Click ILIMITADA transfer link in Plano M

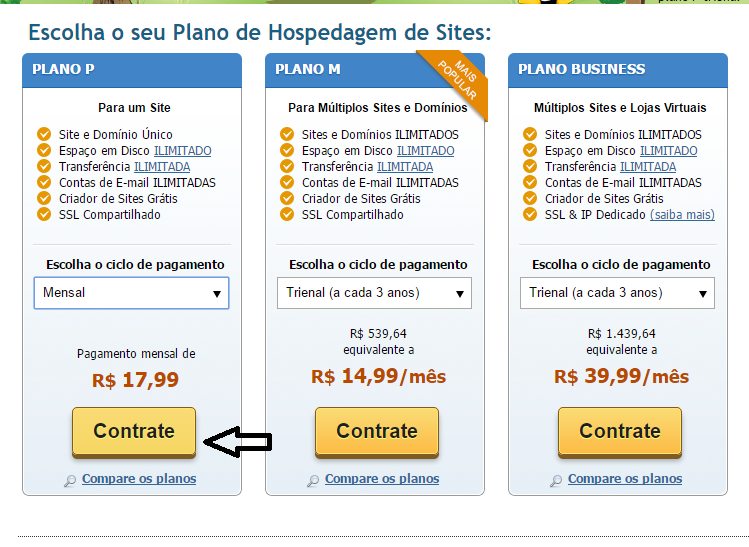(x=405, y=167)
